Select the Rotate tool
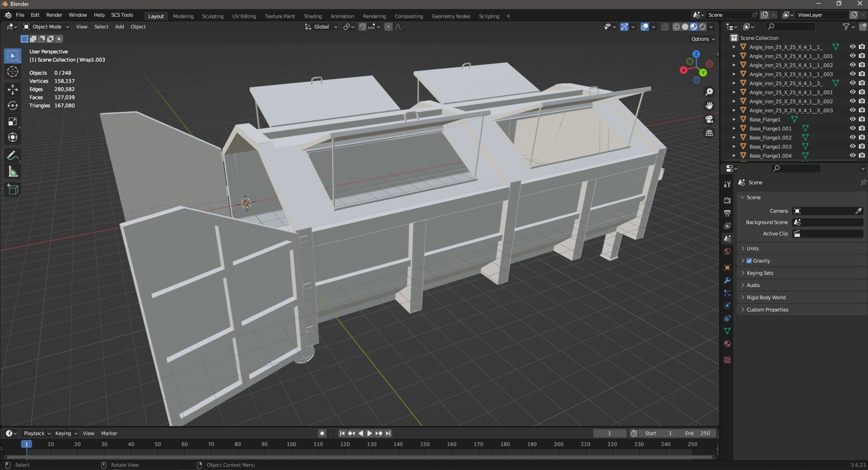The height and width of the screenshot is (470, 868). 12,105
